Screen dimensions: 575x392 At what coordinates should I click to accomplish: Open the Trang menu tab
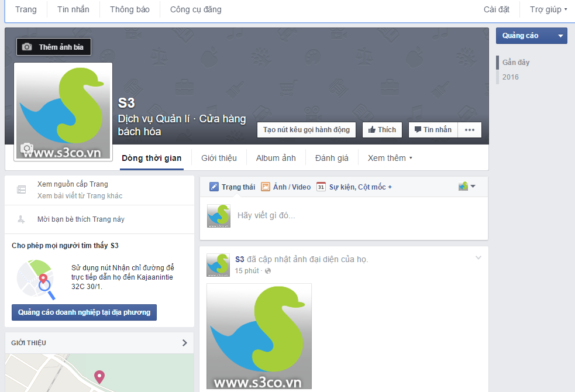click(x=26, y=9)
